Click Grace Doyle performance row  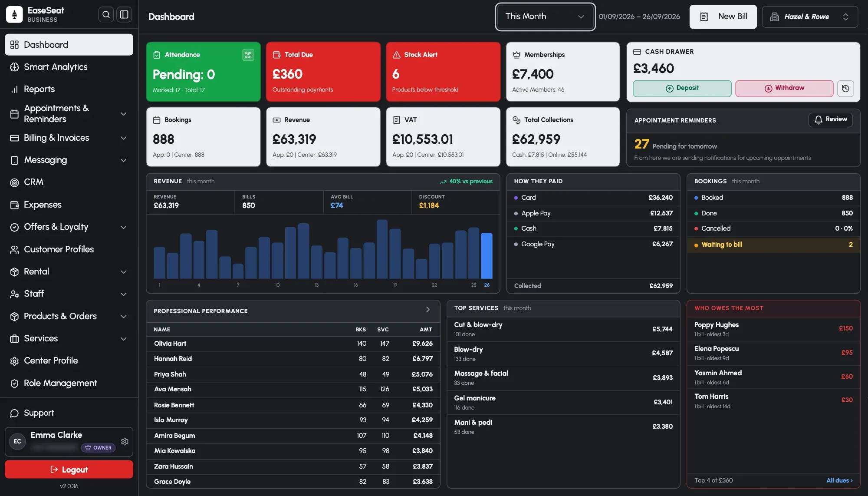[x=293, y=482]
